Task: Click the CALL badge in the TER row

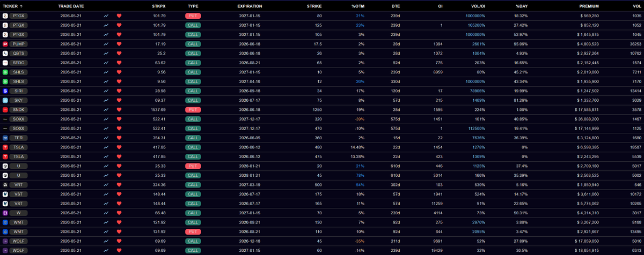Action: 193,138
